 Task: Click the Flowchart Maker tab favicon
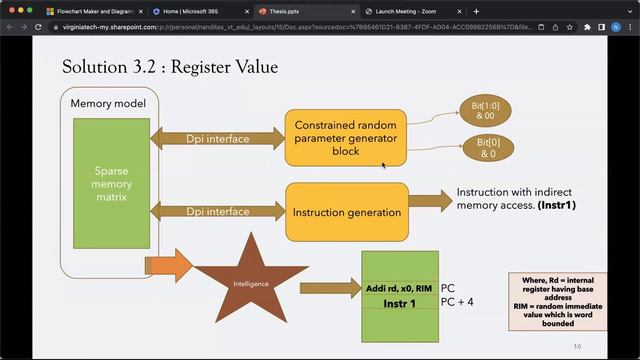point(50,11)
